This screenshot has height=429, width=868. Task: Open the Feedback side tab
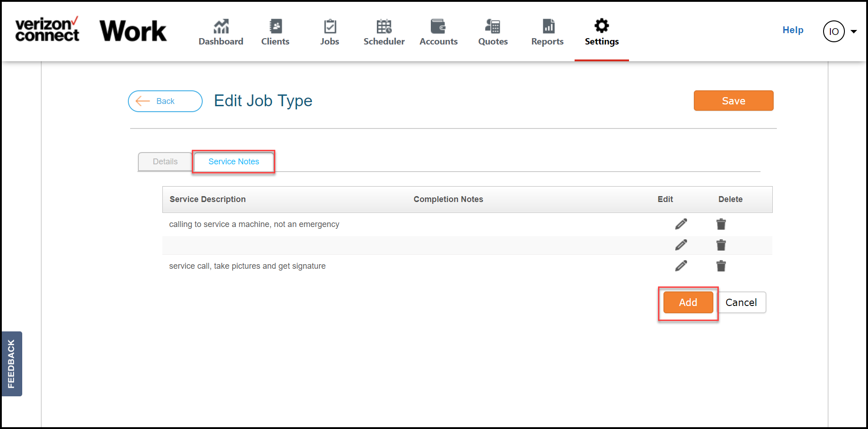coord(12,364)
